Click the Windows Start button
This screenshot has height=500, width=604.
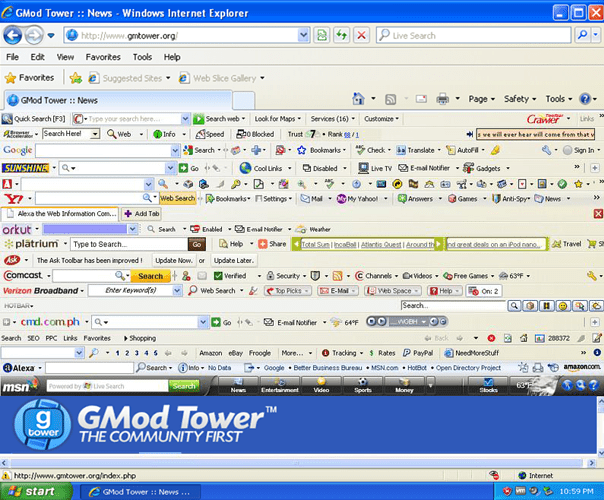37,492
